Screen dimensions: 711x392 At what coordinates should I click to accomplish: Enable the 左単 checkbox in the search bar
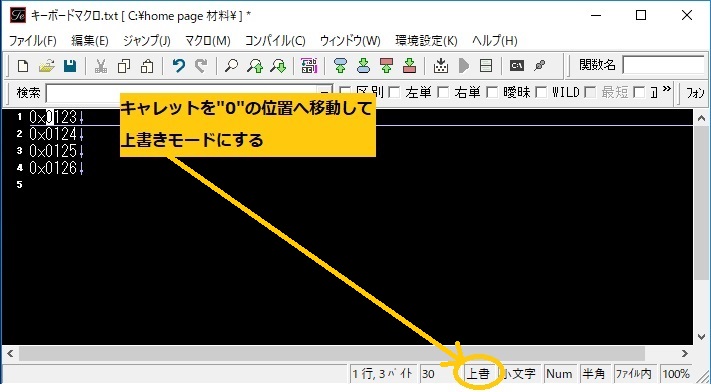(x=394, y=93)
